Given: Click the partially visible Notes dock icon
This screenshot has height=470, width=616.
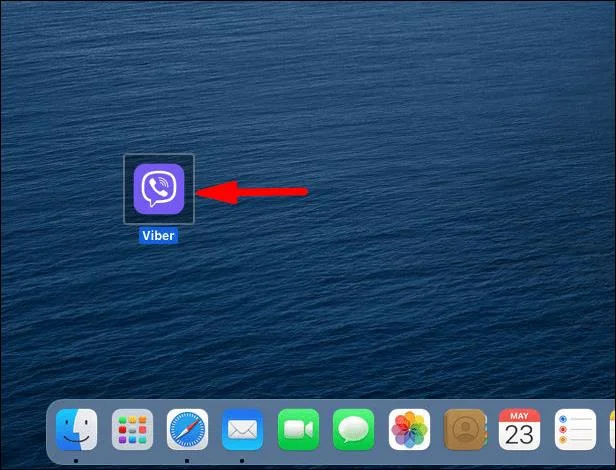Looking at the screenshot, I should pos(612,430).
